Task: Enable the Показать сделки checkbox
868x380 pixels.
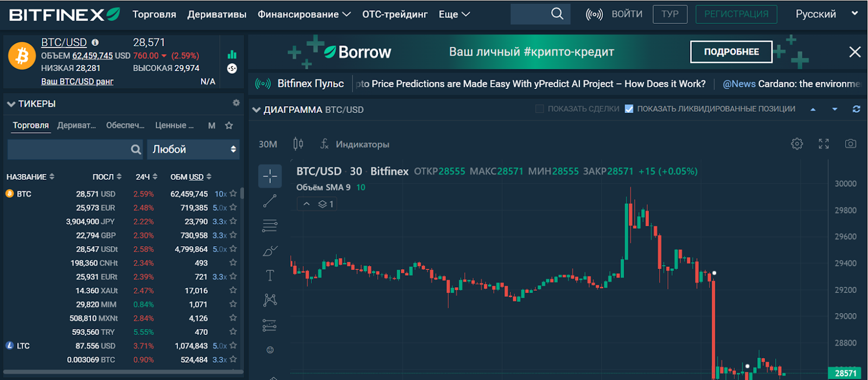Action: coord(539,109)
